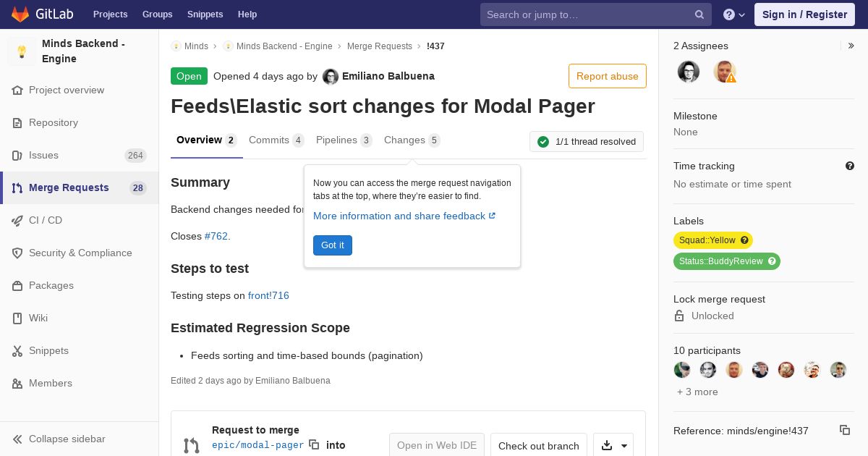Click the Snippets scissors icon in sidebar

[17, 350]
